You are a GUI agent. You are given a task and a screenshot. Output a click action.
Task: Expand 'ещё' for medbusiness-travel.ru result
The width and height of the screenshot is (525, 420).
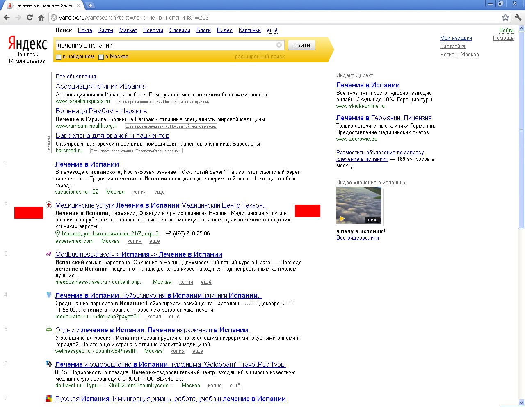click(206, 282)
